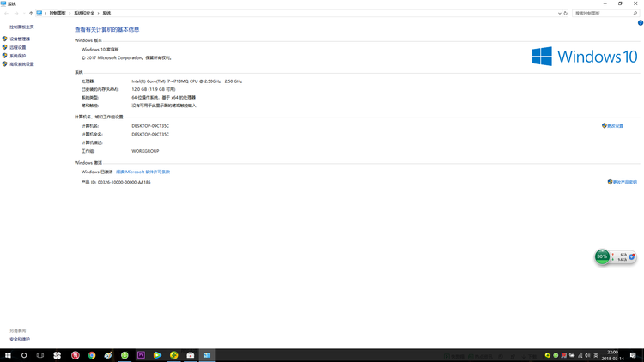Image resolution: width=644 pixels, height=362 pixels.
Task: Click the blue help question mark icon
Action: pyautogui.click(x=641, y=23)
